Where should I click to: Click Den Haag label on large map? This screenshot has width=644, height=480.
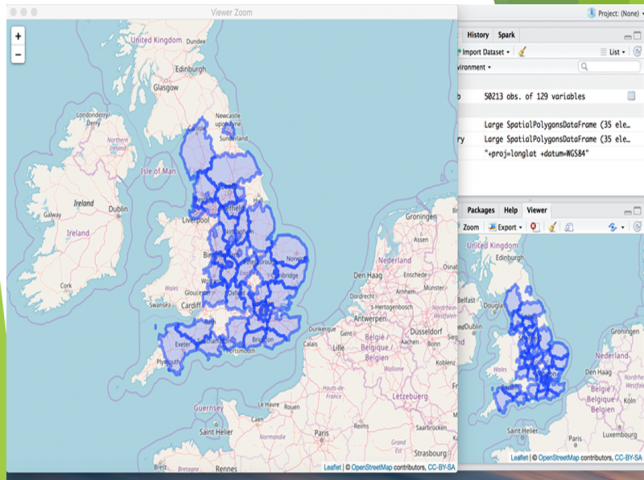(x=368, y=275)
